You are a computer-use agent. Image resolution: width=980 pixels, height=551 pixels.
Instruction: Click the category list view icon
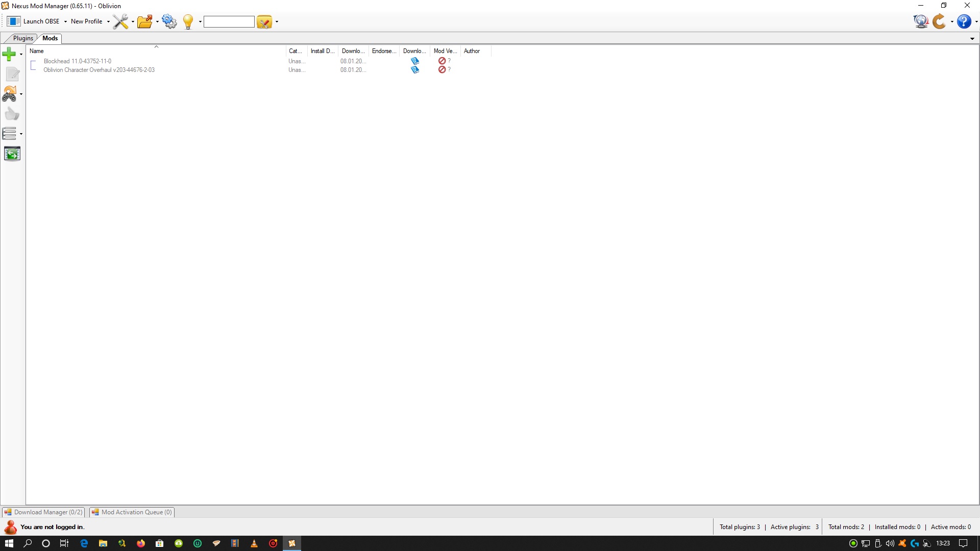[x=9, y=134]
